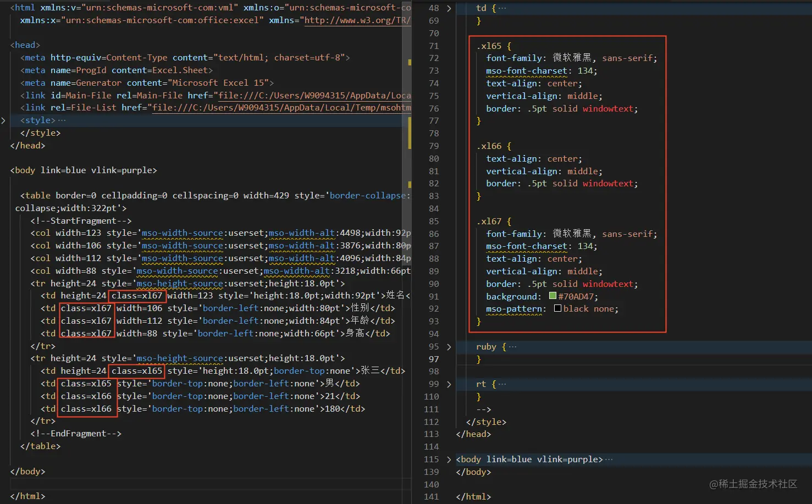Click the ellipsis after the folded <style> tag

coord(62,120)
